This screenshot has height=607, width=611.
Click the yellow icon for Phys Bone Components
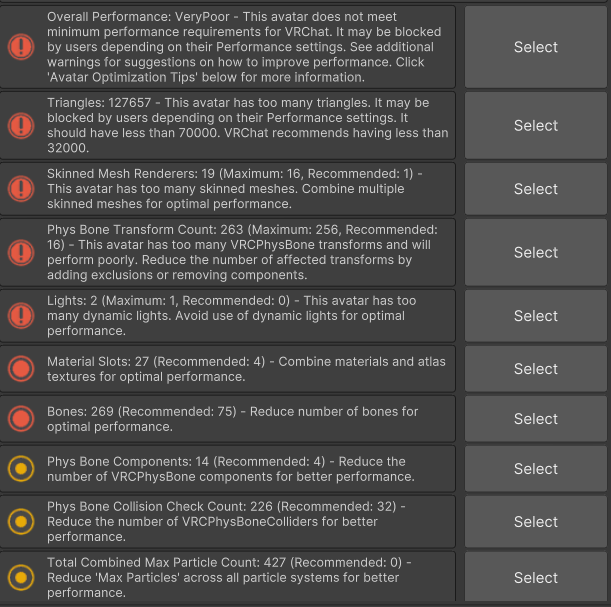[x=21, y=469]
